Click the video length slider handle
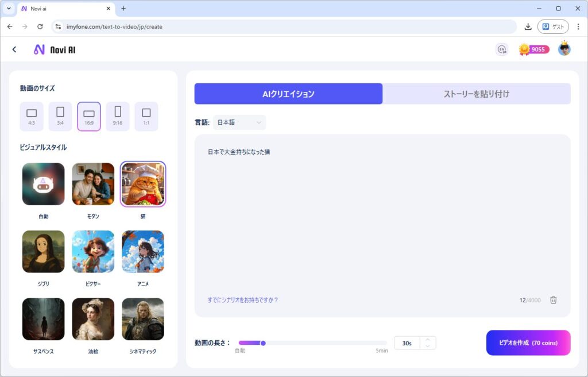 click(263, 343)
